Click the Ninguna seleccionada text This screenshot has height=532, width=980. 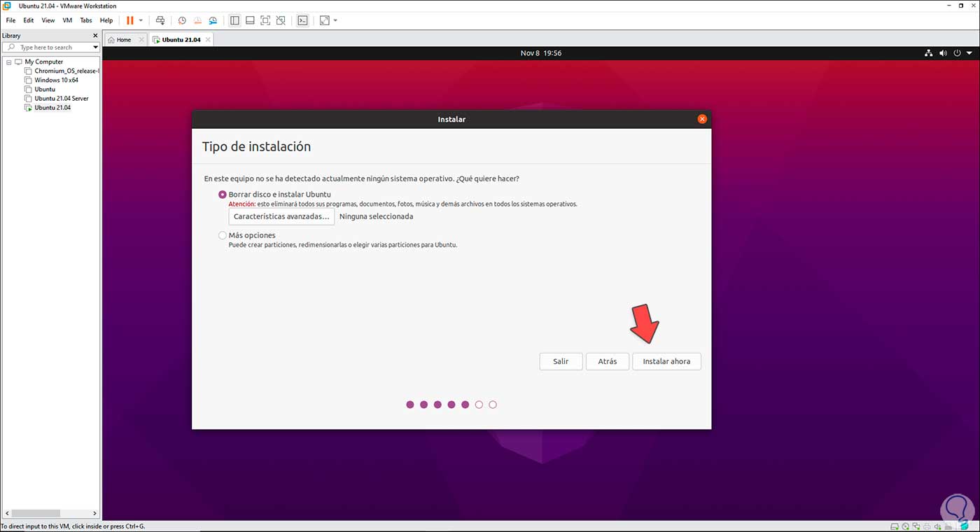point(376,216)
